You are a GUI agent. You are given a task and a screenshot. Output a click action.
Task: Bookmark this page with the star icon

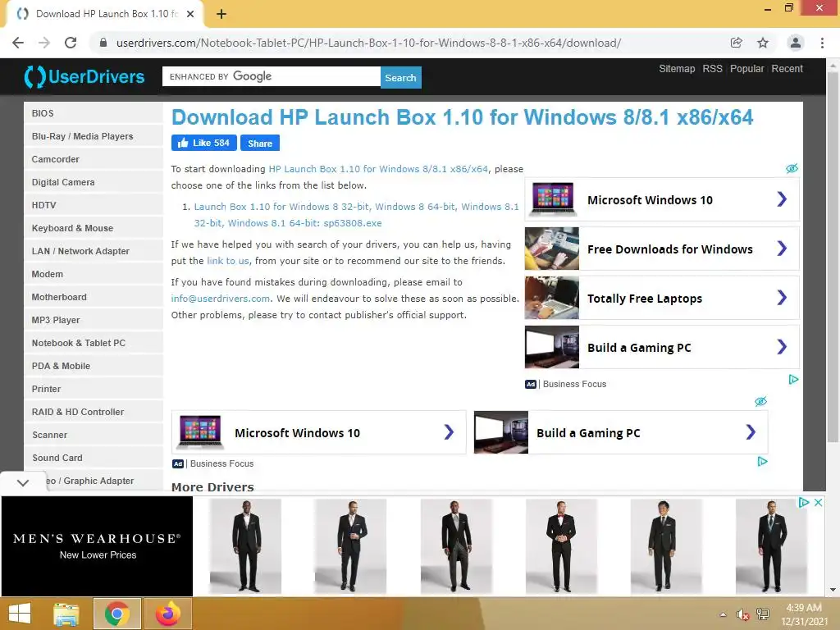point(763,43)
